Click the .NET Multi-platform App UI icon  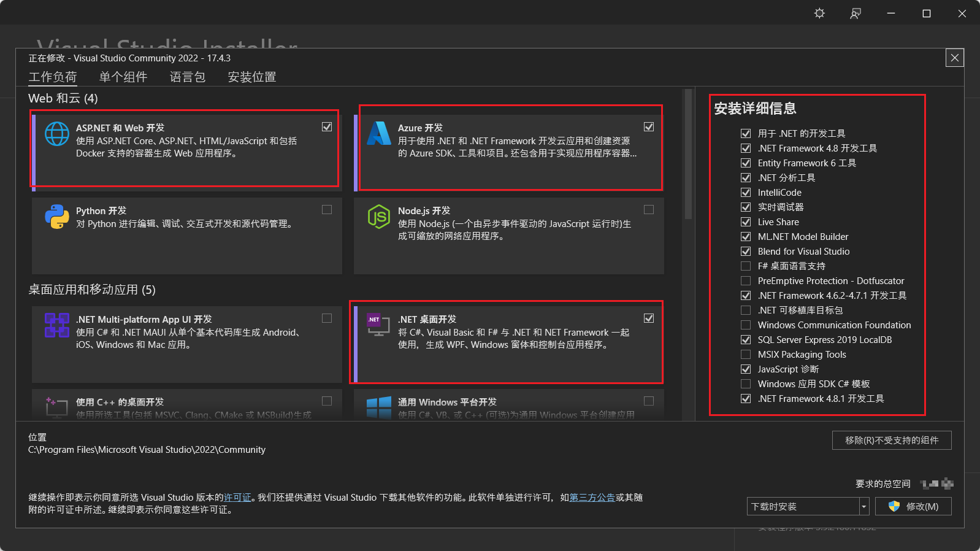coord(57,325)
